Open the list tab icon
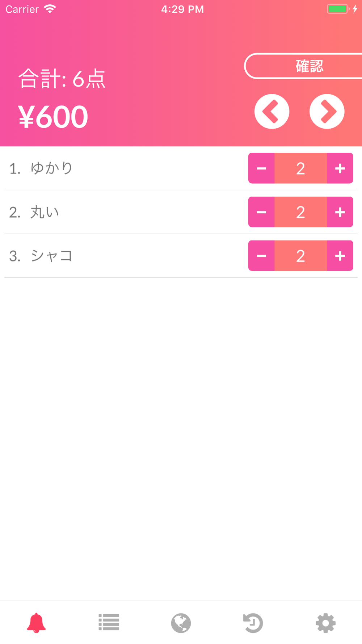362x644 pixels. coord(109,622)
